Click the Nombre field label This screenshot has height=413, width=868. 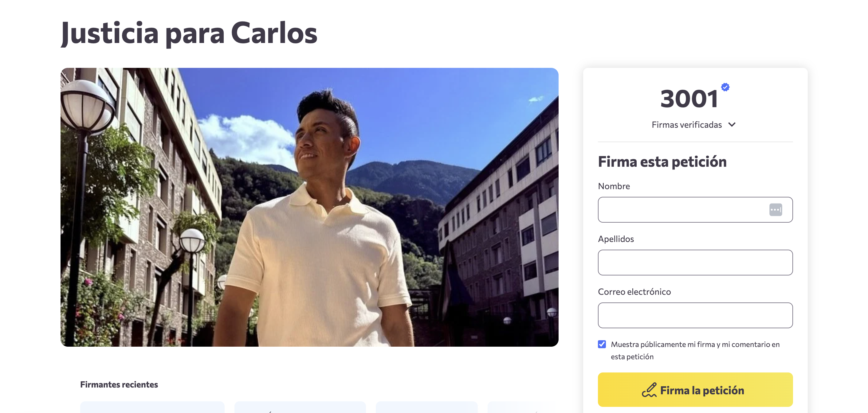coord(614,186)
